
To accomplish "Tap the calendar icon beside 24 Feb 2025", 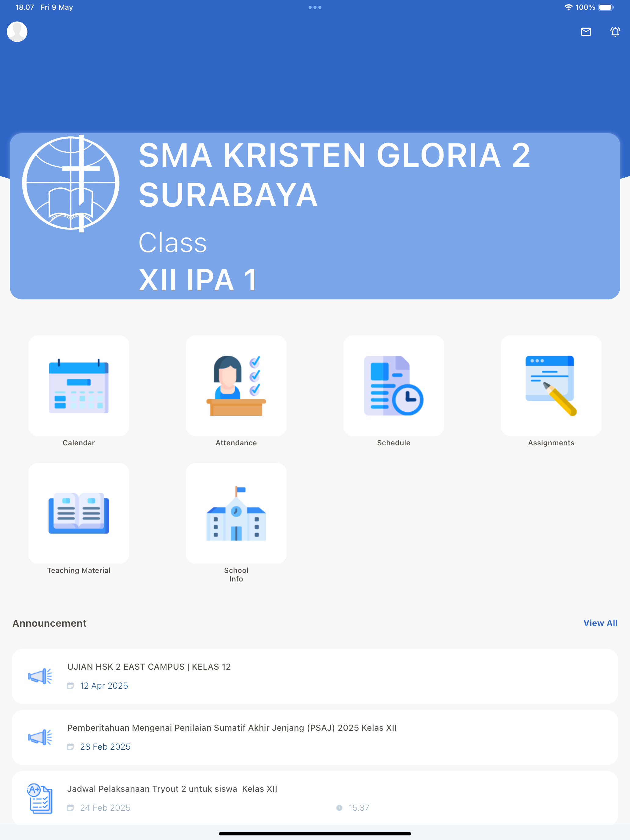I will pos(70,808).
